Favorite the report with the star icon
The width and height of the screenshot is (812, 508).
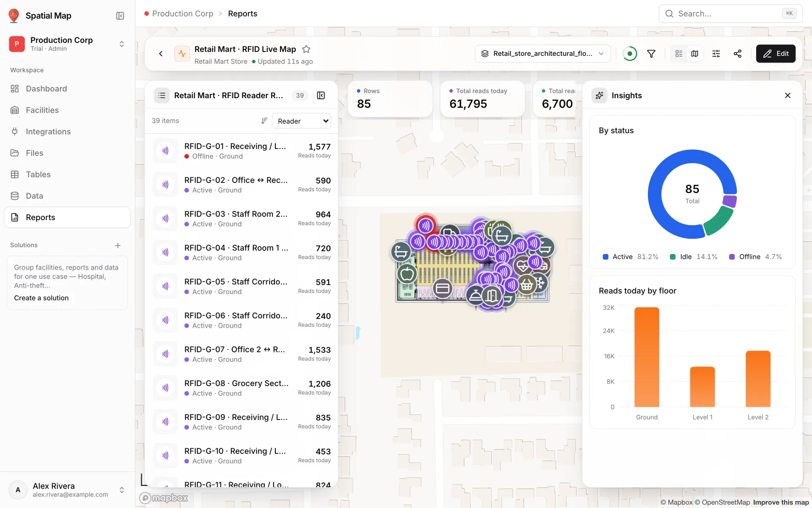pyautogui.click(x=307, y=49)
